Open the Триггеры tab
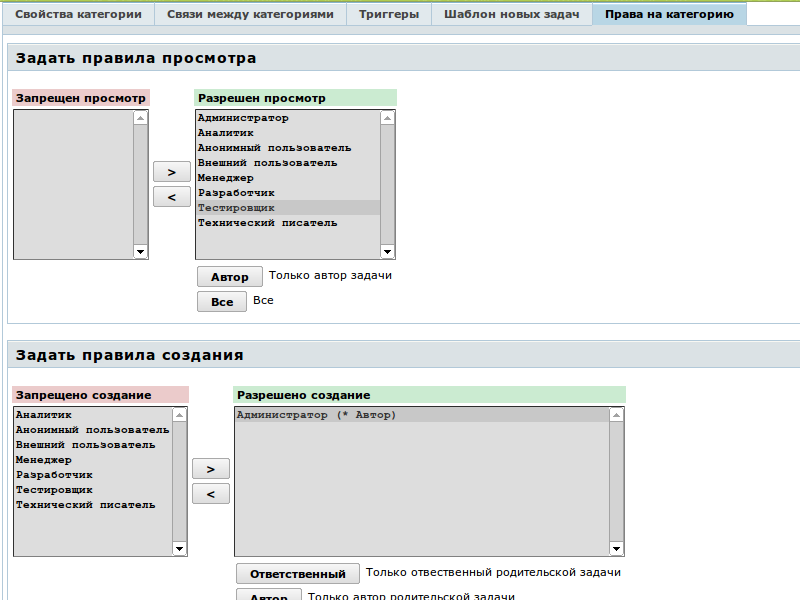 point(389,14)
